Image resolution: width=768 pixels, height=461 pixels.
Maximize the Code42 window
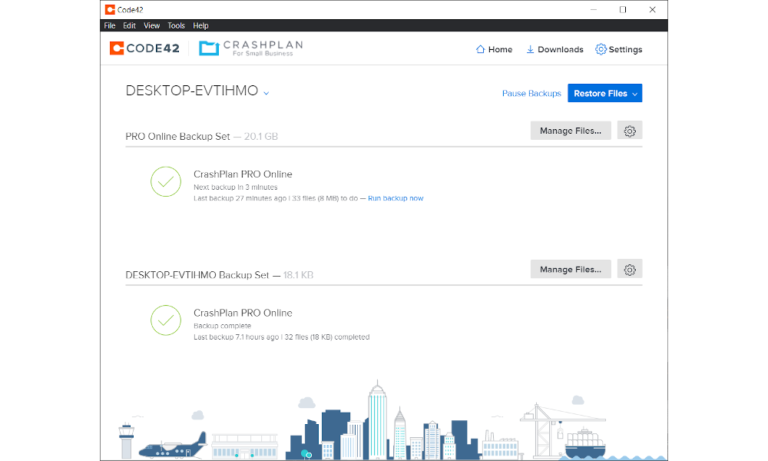[623, 9]
